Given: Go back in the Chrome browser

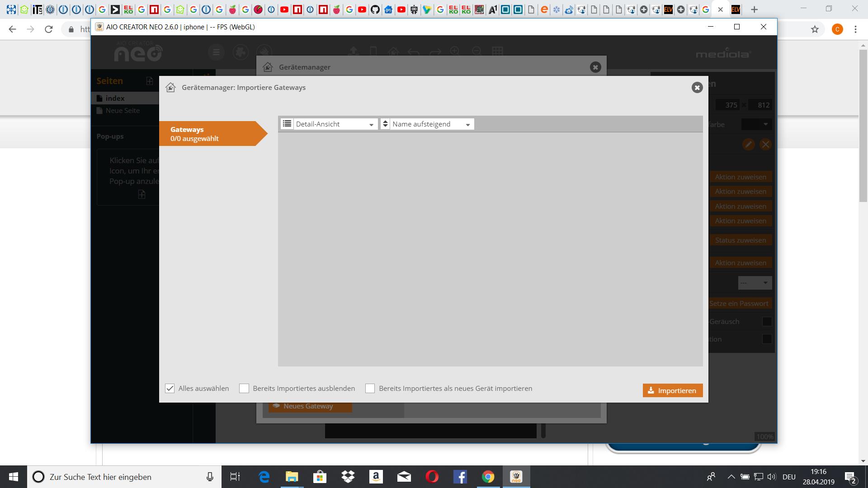Looking at the screenshot, I should [x=13, y=29].
